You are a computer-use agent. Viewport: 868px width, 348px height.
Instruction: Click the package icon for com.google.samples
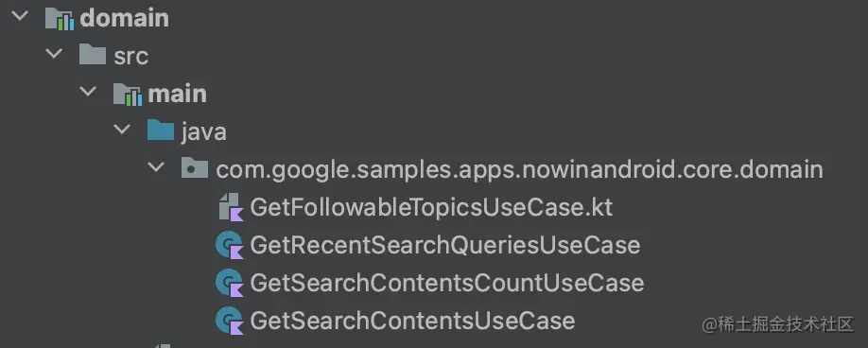[x=195, y=168]
